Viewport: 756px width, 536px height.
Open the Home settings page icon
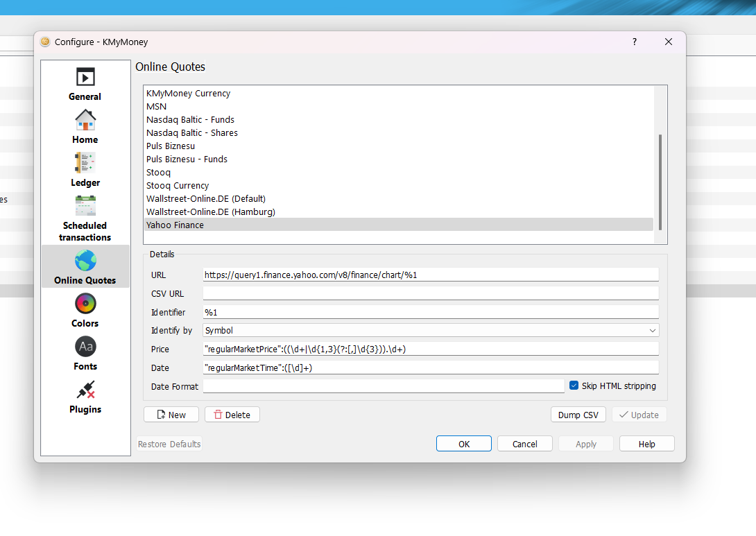click(x=85, y=120)
